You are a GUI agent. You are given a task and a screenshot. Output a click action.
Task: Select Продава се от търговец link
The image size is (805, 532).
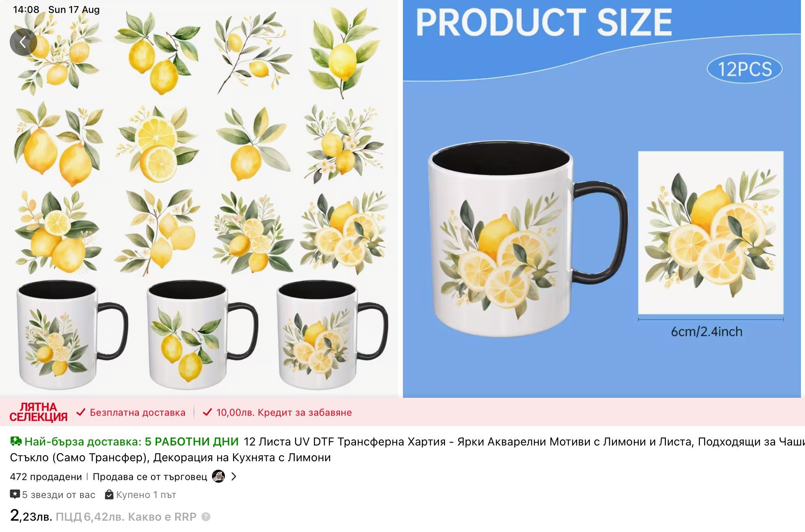(x=150, y=477)
